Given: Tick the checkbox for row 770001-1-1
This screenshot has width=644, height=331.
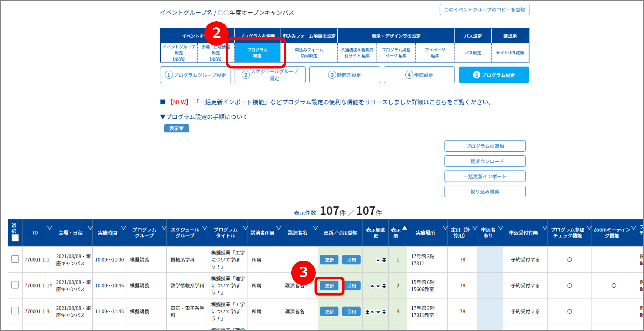Looking at the screenshot, I should [x=15, y=259].
